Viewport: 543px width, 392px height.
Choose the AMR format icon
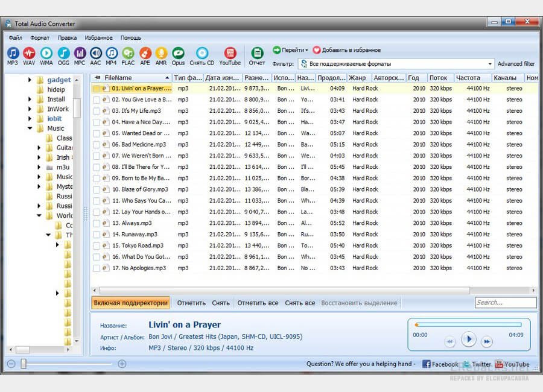161,53
